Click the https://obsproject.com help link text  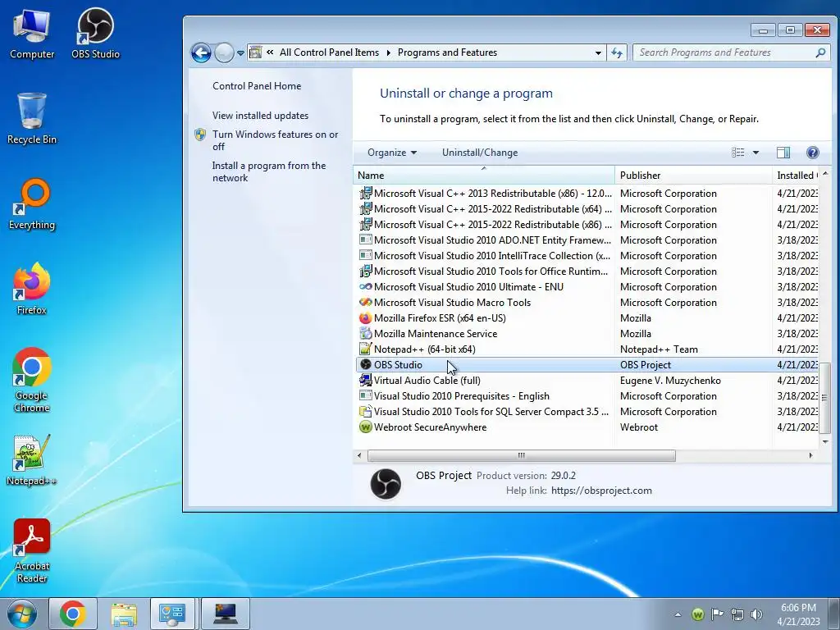601,491
